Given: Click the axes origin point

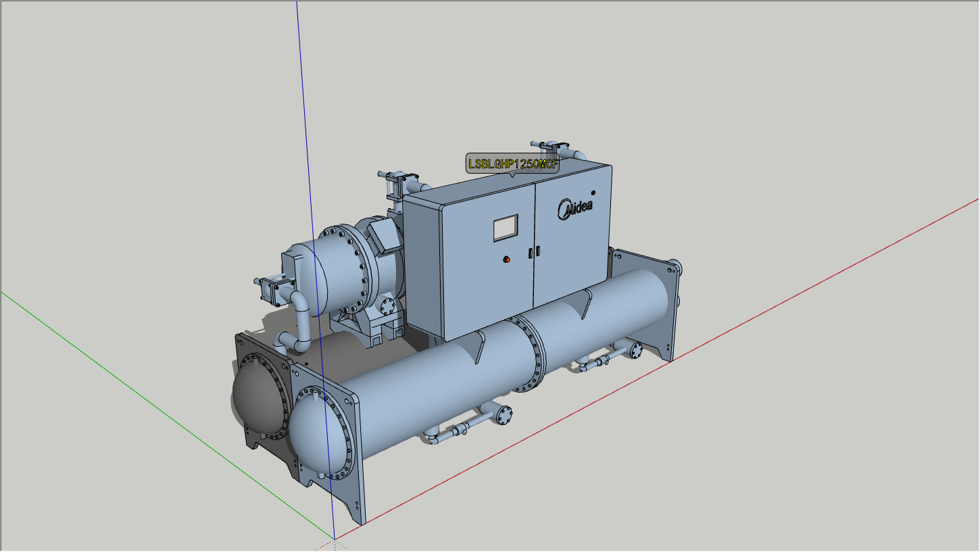Looking at the screenshot, I should coord(335,539).
